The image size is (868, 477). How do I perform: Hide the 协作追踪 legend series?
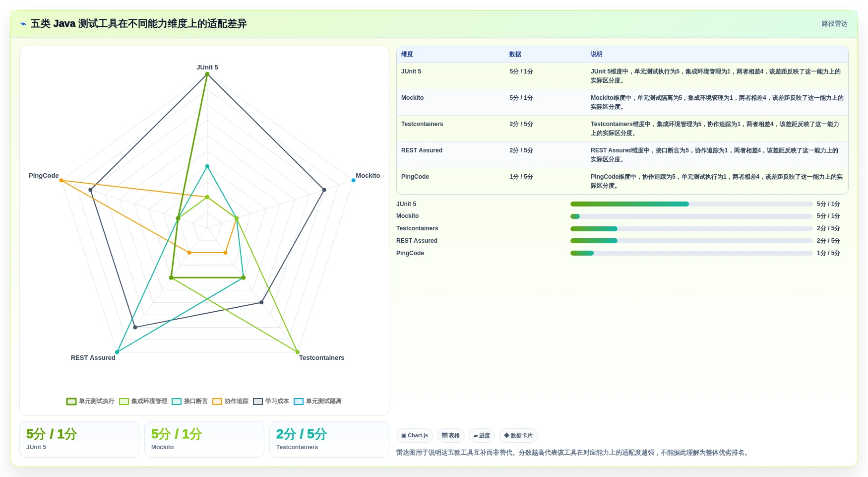[x=230, y=401]
